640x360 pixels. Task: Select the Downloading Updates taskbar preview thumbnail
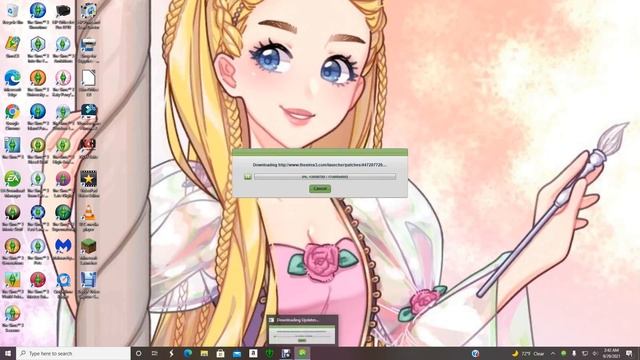[x=302, y=330]
